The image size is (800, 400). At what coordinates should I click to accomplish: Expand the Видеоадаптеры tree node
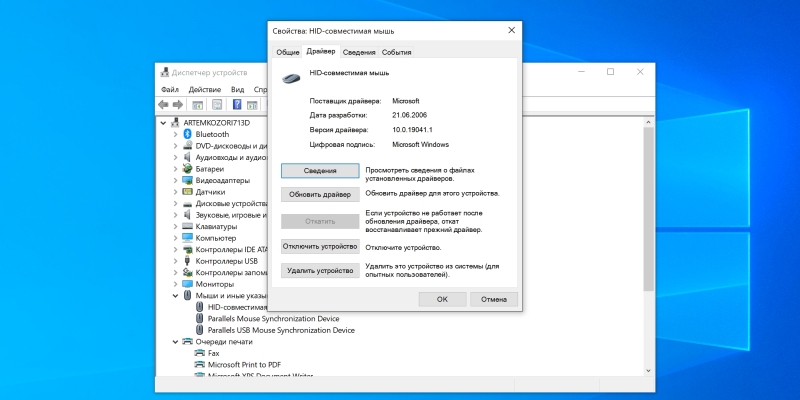tap(175, 180)
